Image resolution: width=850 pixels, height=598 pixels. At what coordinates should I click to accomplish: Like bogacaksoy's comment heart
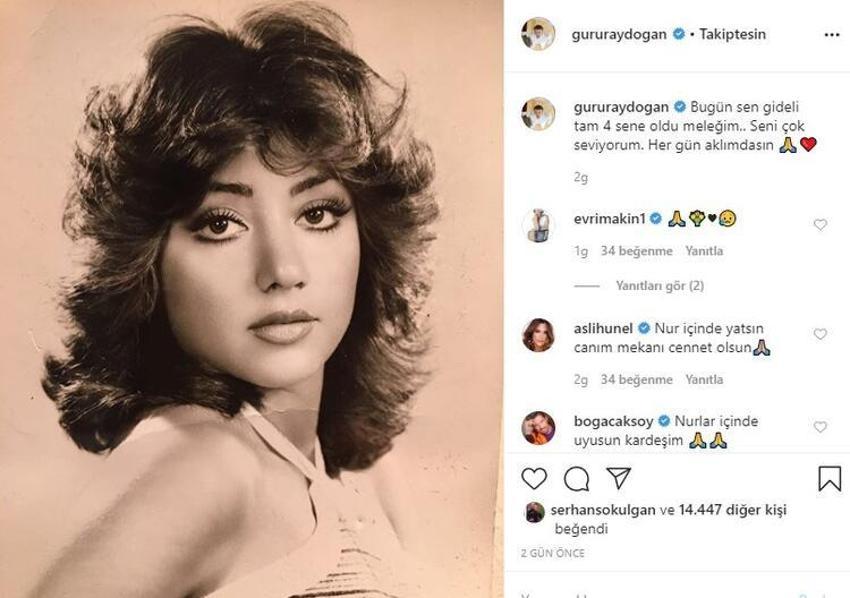pos(820,427)
